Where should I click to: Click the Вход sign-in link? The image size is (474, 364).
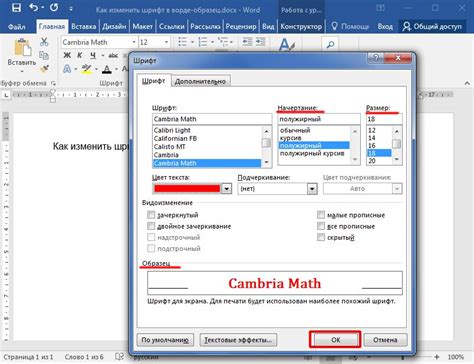point(385,26)
